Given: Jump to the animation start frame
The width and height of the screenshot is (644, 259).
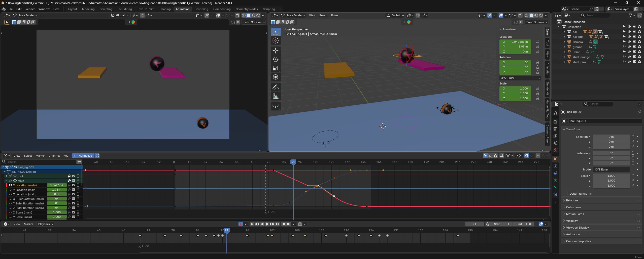Looking at the screenshot, I should click(x=252, y=224).
